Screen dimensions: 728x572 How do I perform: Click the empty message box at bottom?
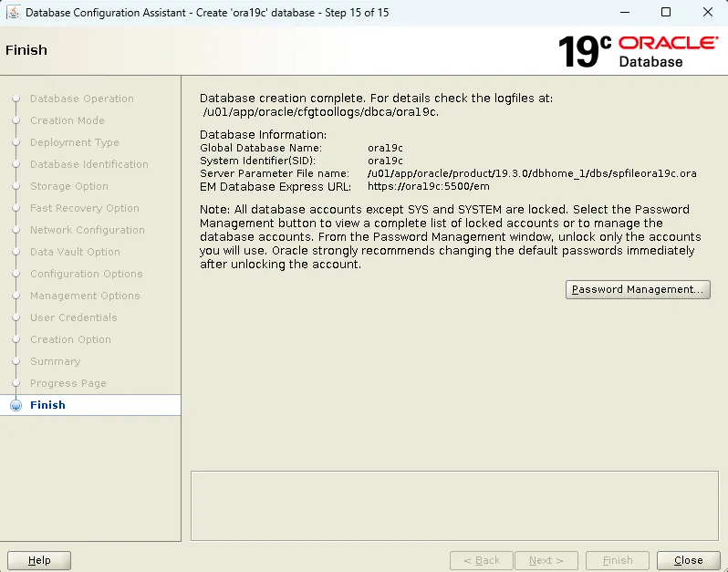[454, 506]
